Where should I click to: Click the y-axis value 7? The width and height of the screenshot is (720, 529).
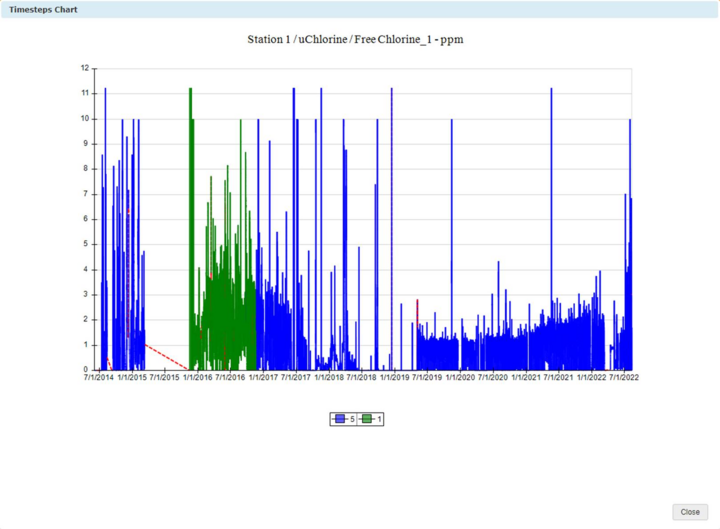[x=86, y=194]
